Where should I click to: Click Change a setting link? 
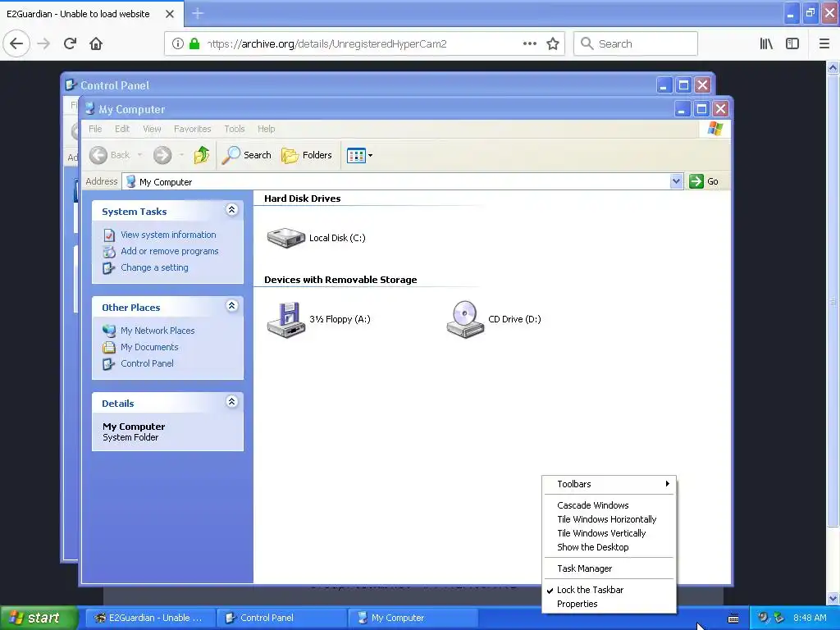[x=154, y=267]
